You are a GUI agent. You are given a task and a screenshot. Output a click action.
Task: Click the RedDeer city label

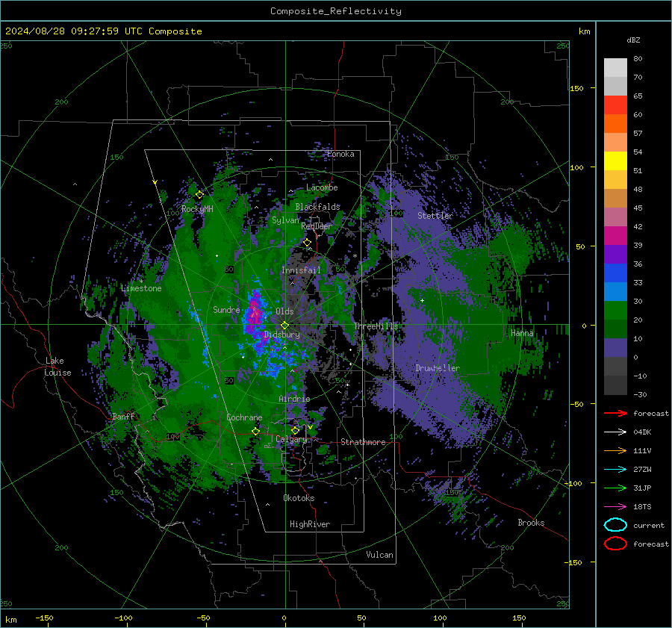click(317, 226)
